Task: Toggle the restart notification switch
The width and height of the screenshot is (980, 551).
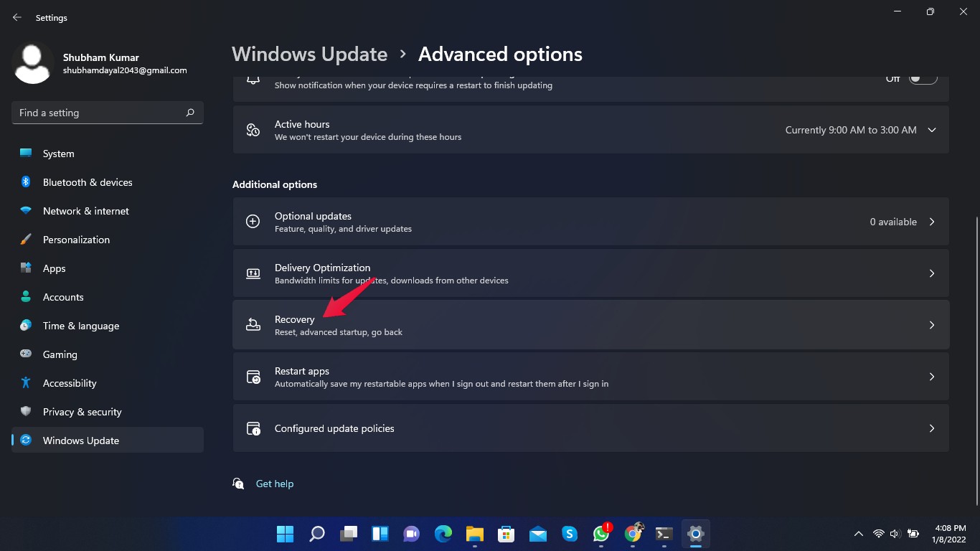Action: [x=923, y=78]
